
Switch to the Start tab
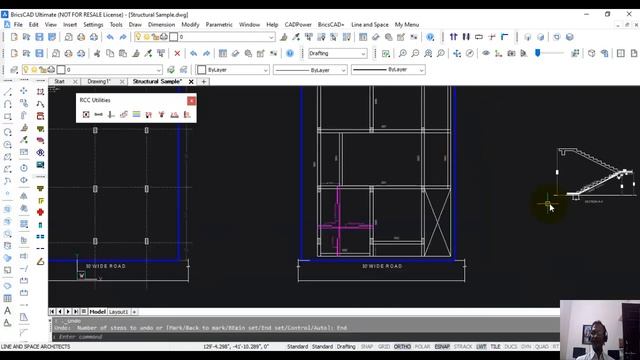tap(60, 82)
